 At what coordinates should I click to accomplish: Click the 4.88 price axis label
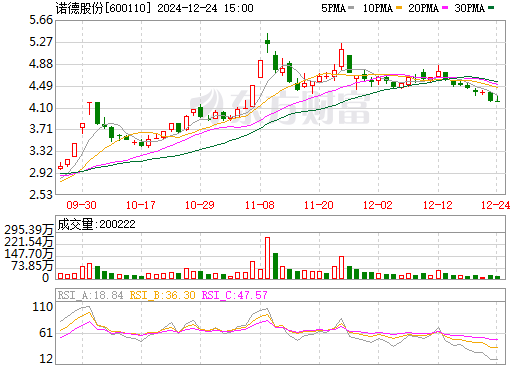click(41, 64)
